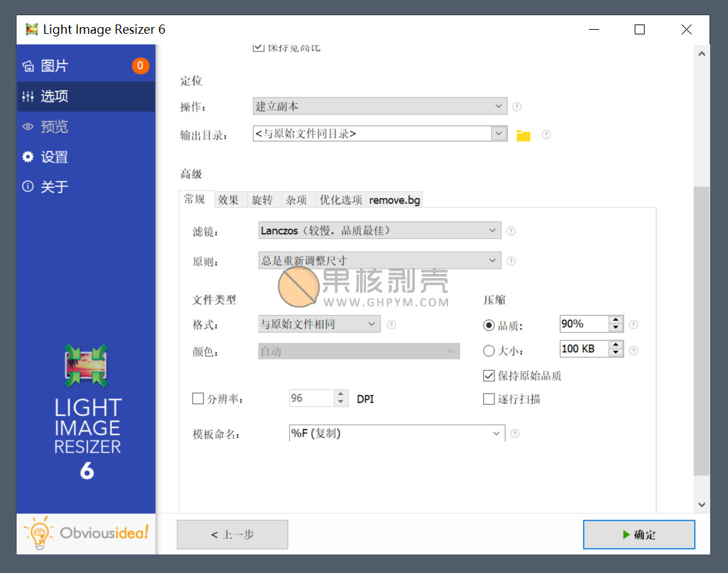Viewport: 728px width, 573px height.
Task: Click the 上一步 back button
Action: point(232,535)
